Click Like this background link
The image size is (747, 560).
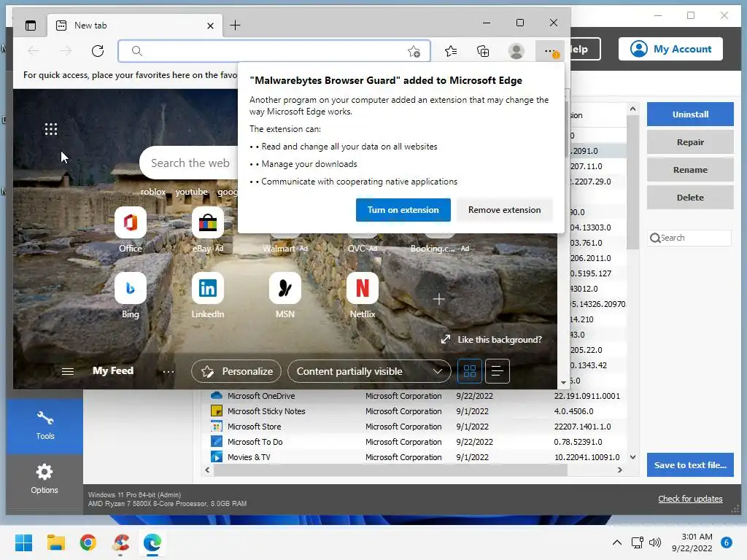click(x=492, y=340)
